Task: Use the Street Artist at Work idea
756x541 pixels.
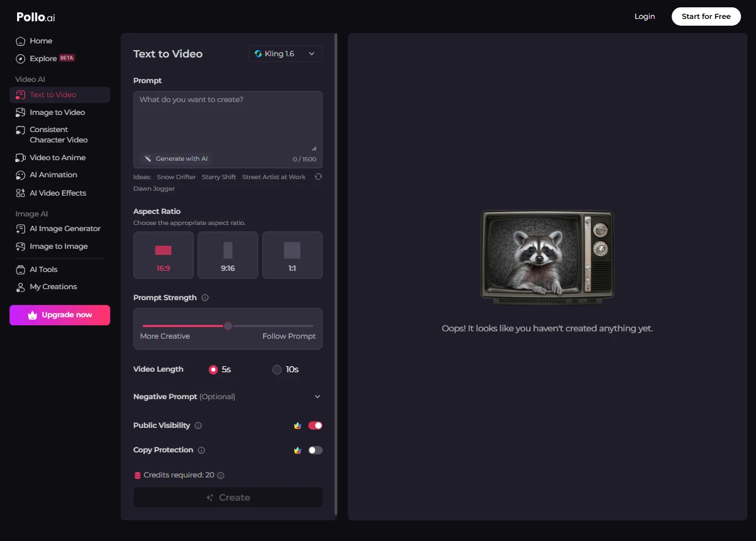Action: click(x=274, y=177)
